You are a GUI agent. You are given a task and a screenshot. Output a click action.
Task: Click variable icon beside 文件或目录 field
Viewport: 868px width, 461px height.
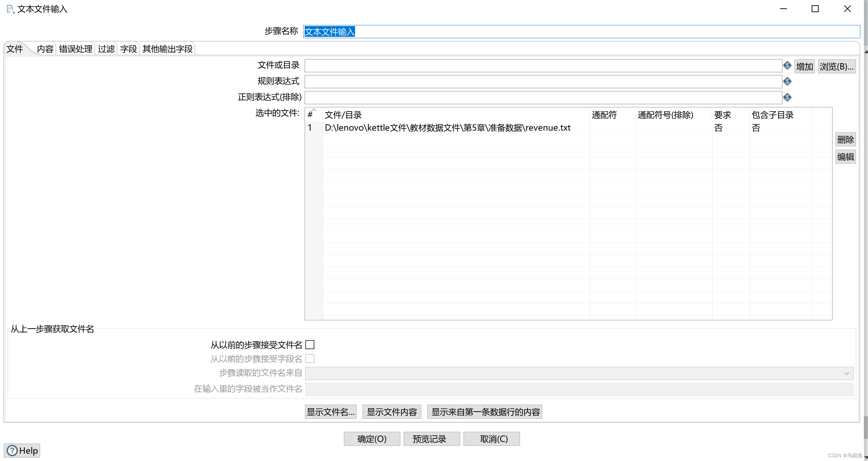click(x=787, y=65)
